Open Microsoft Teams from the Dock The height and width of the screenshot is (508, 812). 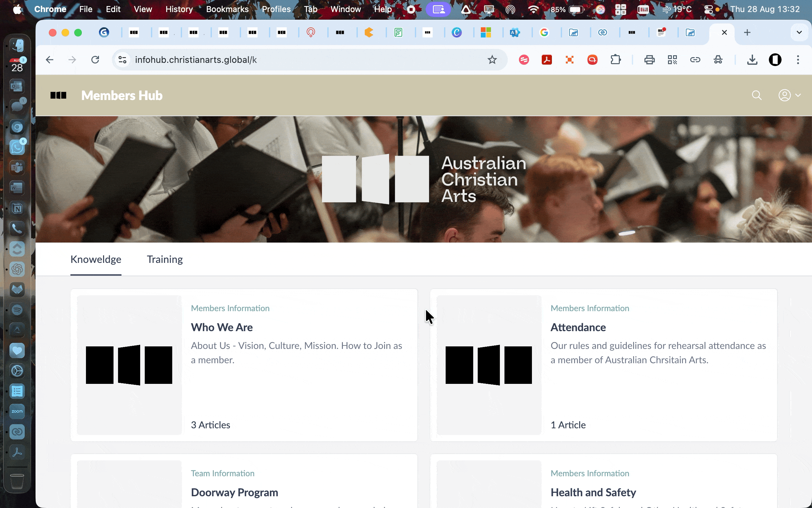[17, 167]
